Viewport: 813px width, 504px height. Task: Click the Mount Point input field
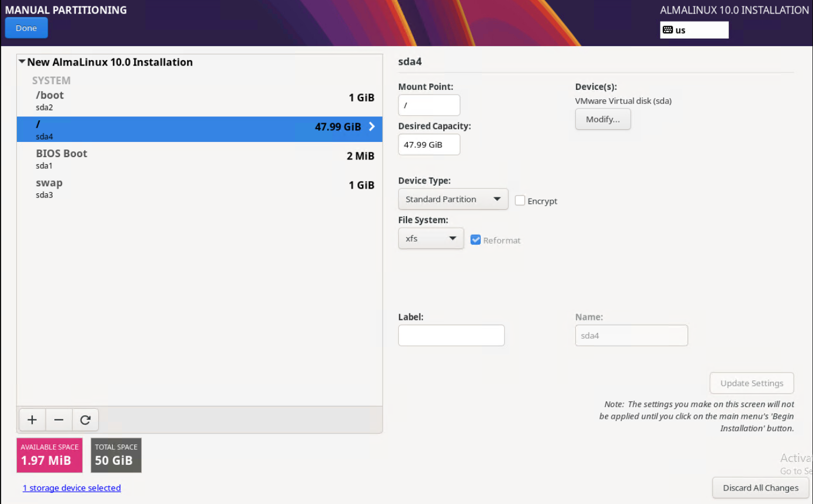[429, 105]
